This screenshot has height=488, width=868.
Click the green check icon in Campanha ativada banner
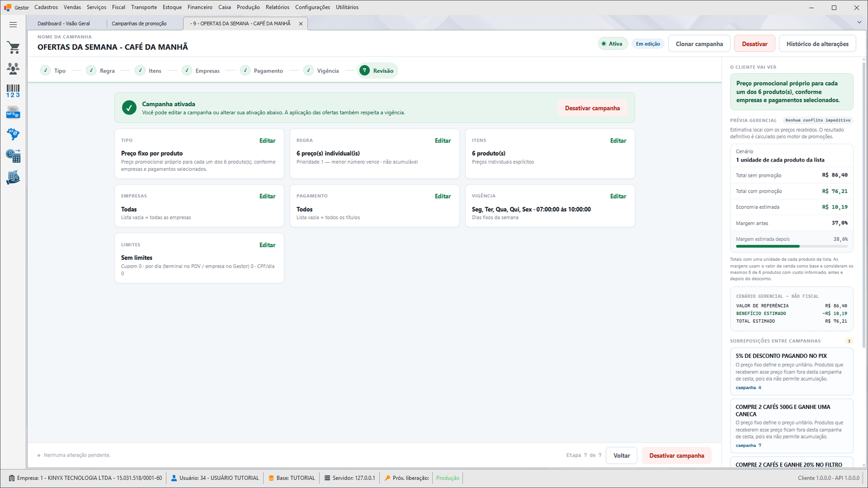[129, 108]
